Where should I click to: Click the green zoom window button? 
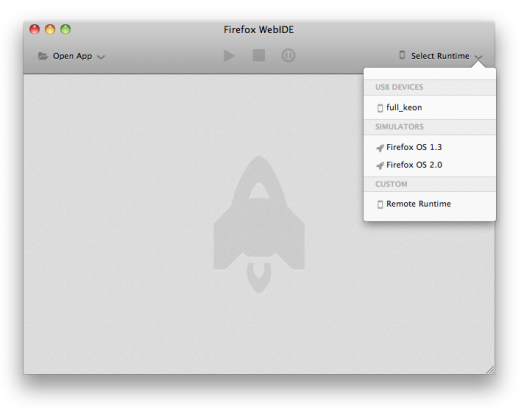[x=66, y=29]
